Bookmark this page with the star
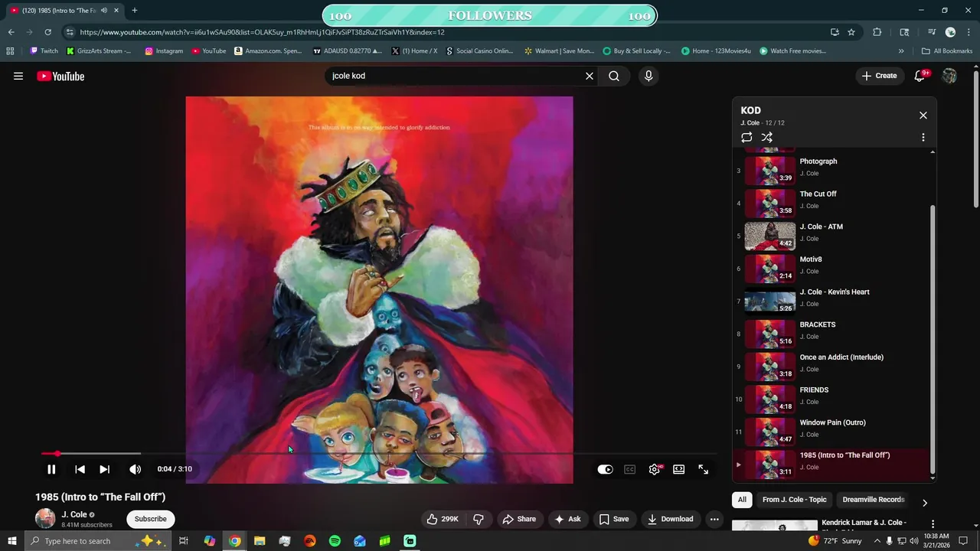980x551 pixels. coord(851,32)
